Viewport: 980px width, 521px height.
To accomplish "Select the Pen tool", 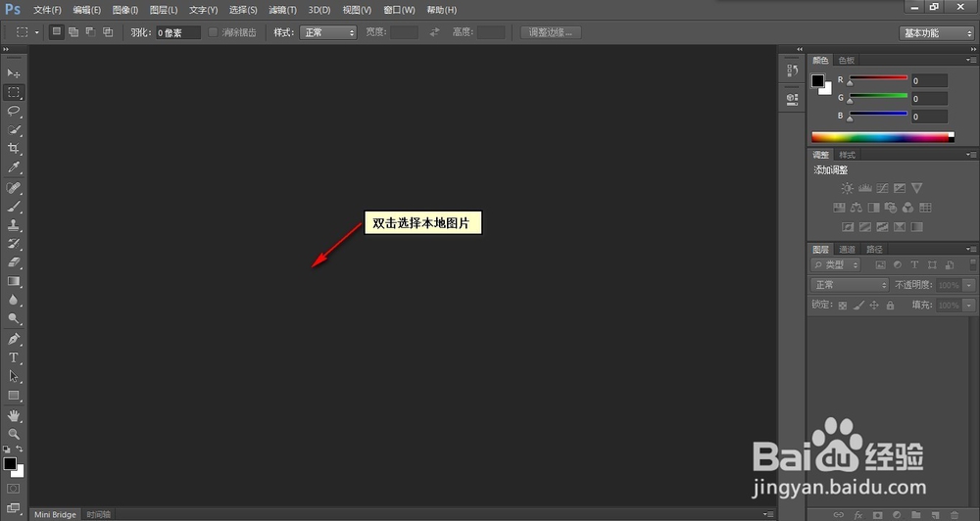I will click(13, 339).
